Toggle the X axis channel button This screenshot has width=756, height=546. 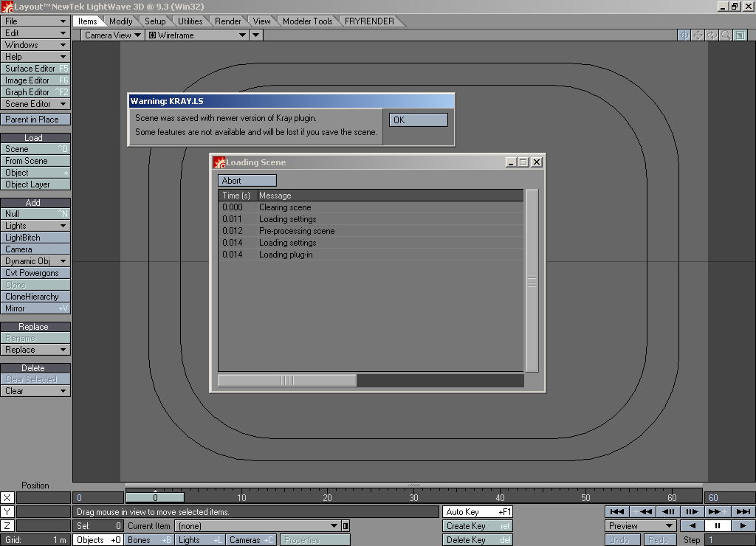tap(7, 498)
